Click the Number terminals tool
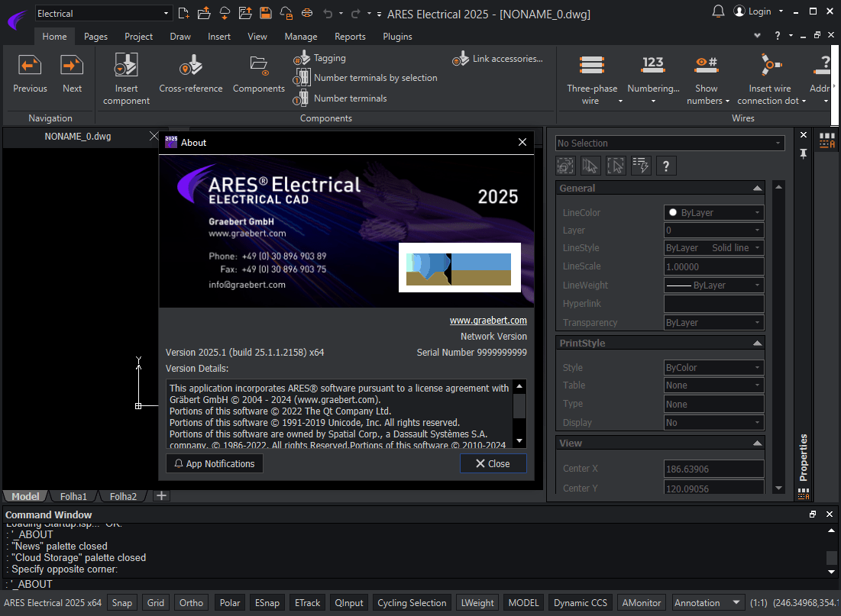Image resolution: width=841 pixels, height=616 pixels. pos(340,98)
